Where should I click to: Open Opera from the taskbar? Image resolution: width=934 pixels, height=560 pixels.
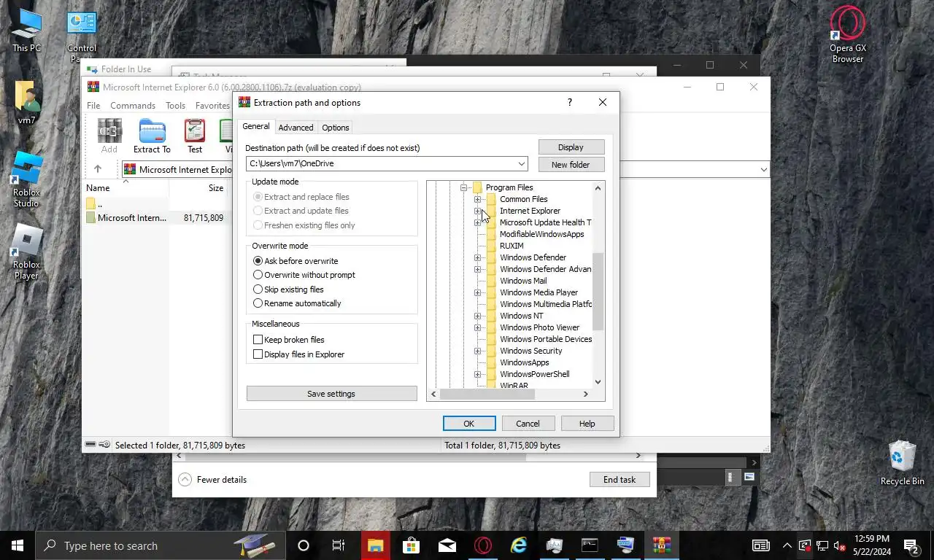(483, 545)
